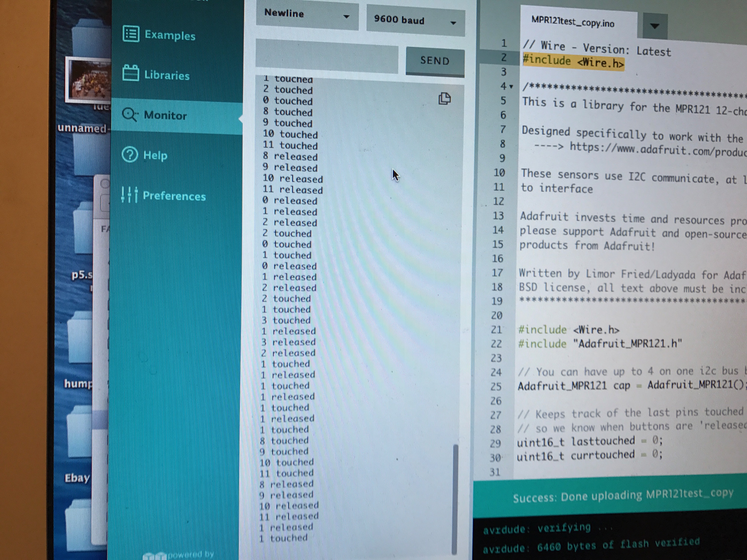This screenshot has height=560, width=747.
Task: Click the Examples list icon
Action: click(x=131, y=34)
